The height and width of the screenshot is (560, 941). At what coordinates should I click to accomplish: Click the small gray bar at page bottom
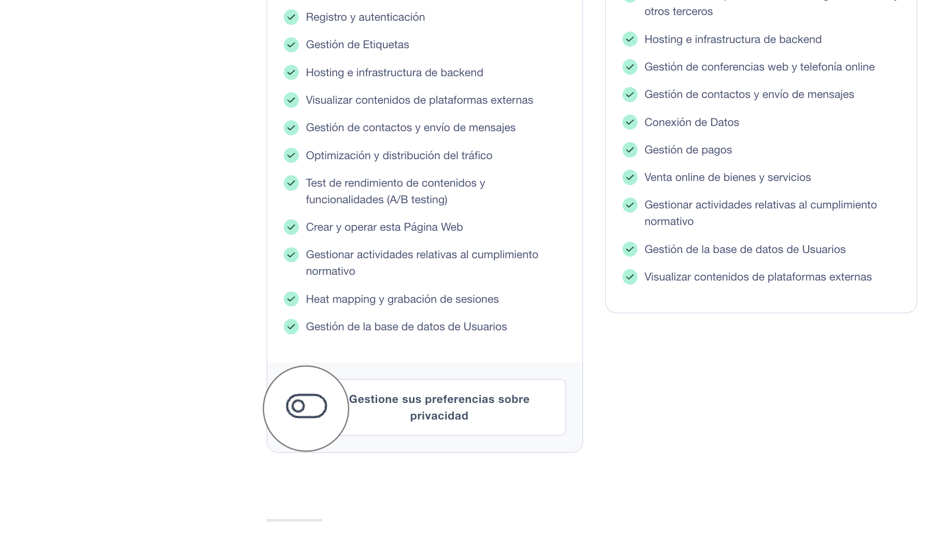(294, 520)
